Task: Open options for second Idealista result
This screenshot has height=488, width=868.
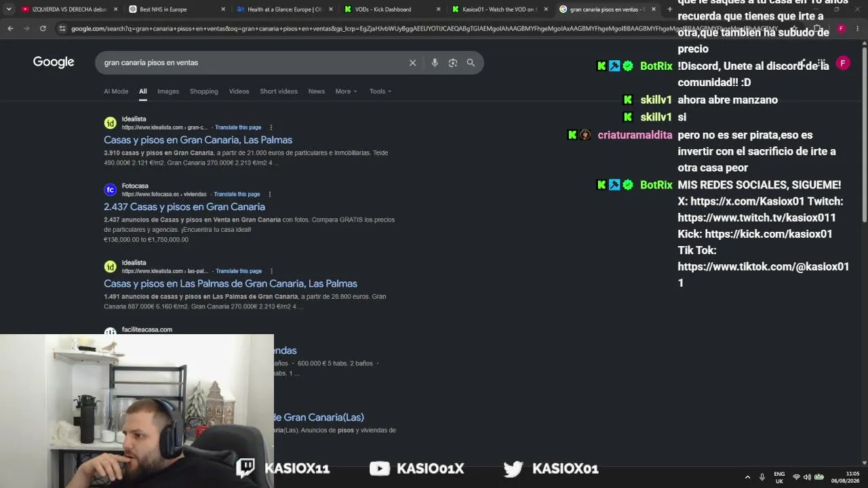Action: click(x=271, y=271)
